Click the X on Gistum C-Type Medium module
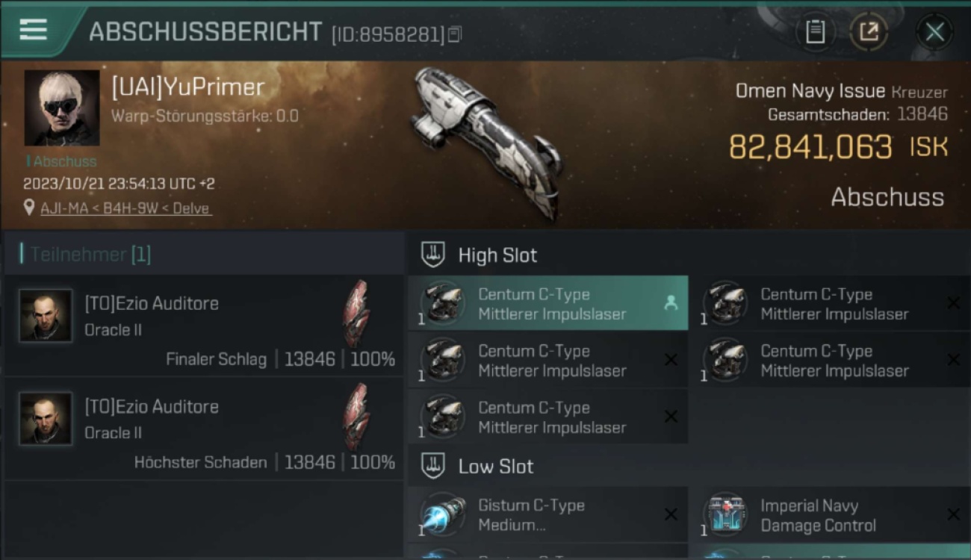This screenshot has width=971, height=560. coord(671,514)
